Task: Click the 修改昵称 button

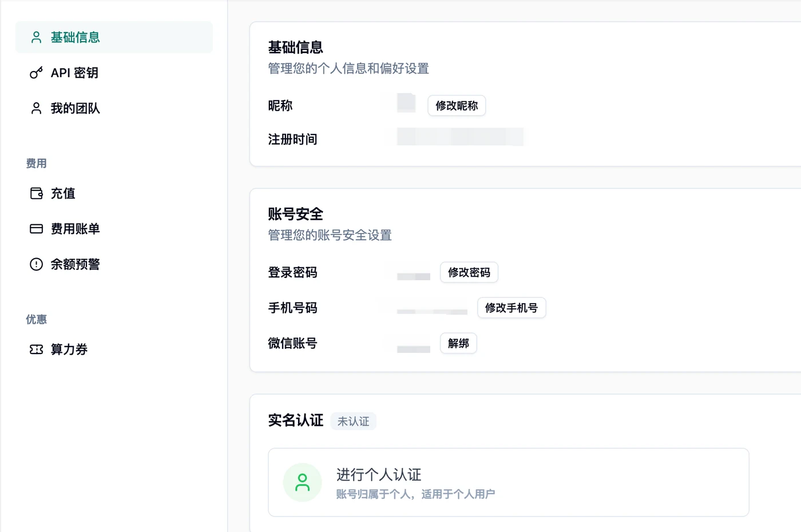Action: coord(457,106)
